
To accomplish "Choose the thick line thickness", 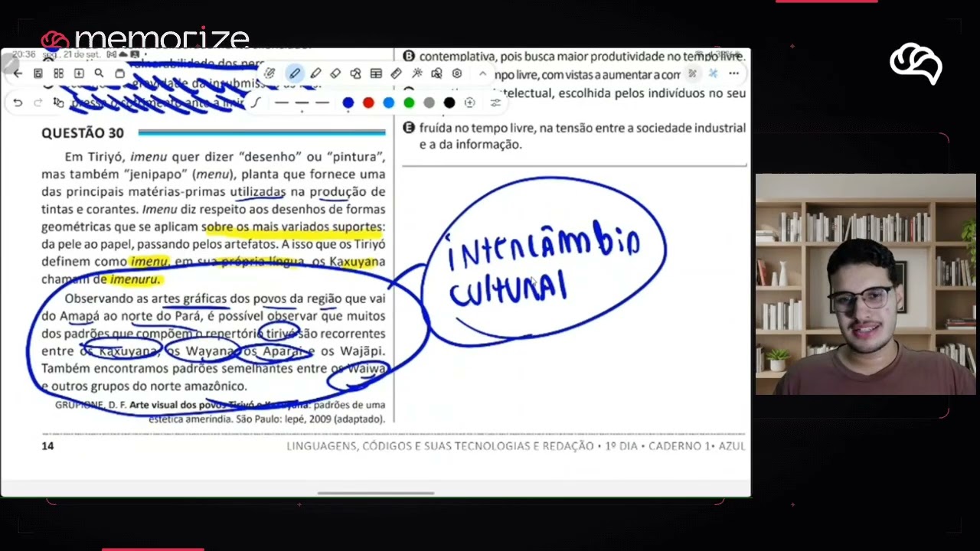I will (322, 103).
